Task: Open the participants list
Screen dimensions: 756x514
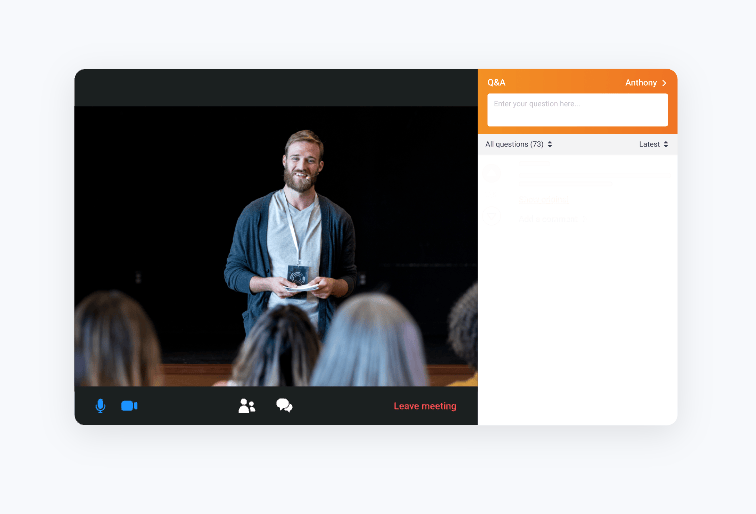Action: click(247, 406)
